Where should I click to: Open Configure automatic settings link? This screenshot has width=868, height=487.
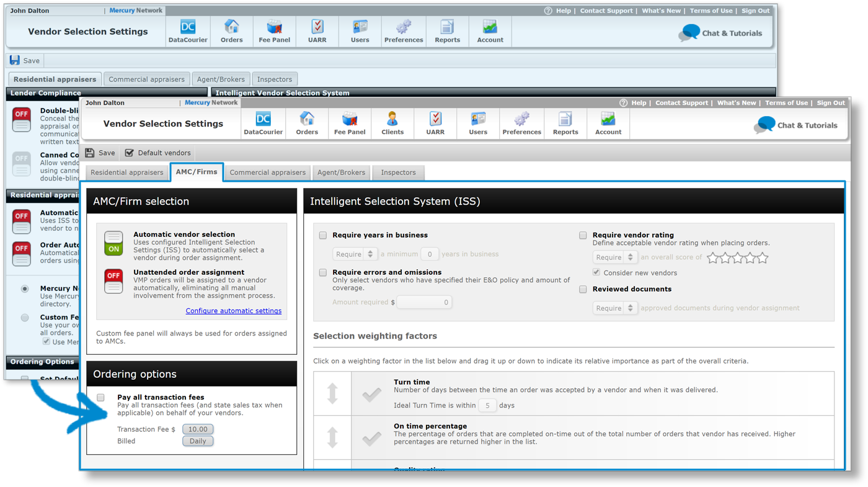pyautogui.click(x=234, y=311)
